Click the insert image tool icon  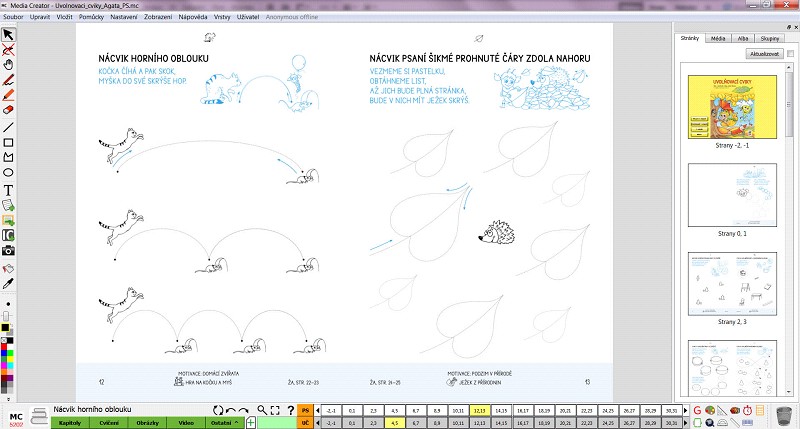[x=8, y=220]
